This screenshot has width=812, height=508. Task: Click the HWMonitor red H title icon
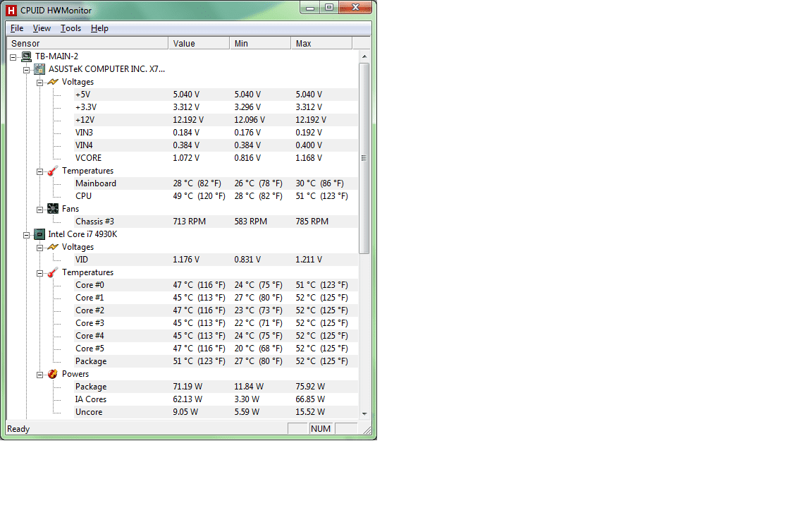11,11
